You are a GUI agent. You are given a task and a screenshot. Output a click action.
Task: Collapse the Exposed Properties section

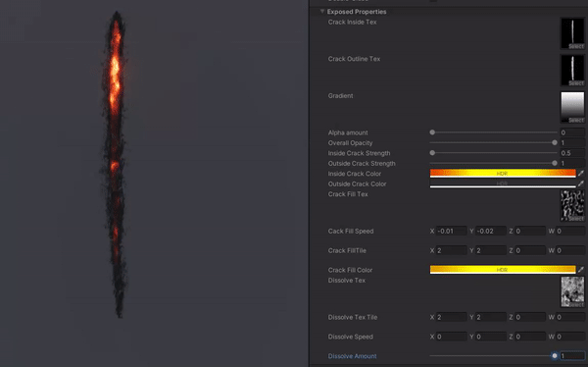[322, 11]
